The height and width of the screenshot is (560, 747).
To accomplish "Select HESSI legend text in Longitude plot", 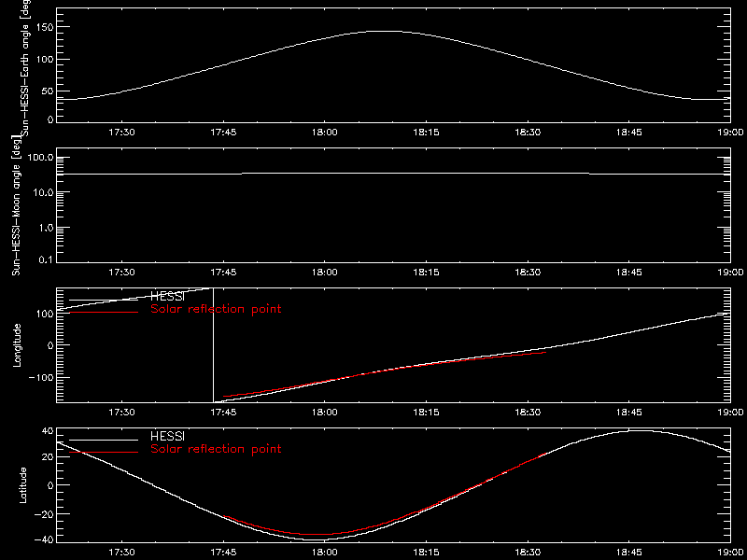I will (167, 297).
